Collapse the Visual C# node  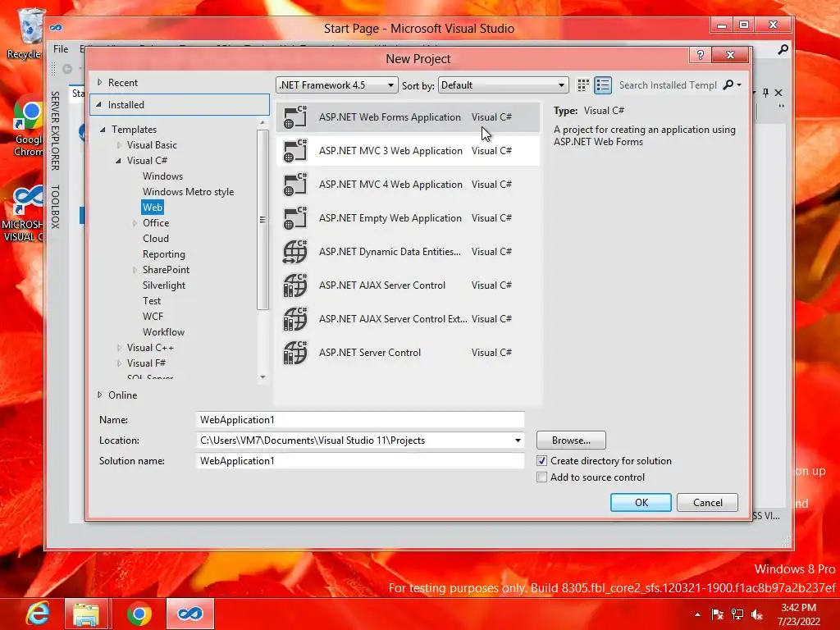(x=118, y=161)
